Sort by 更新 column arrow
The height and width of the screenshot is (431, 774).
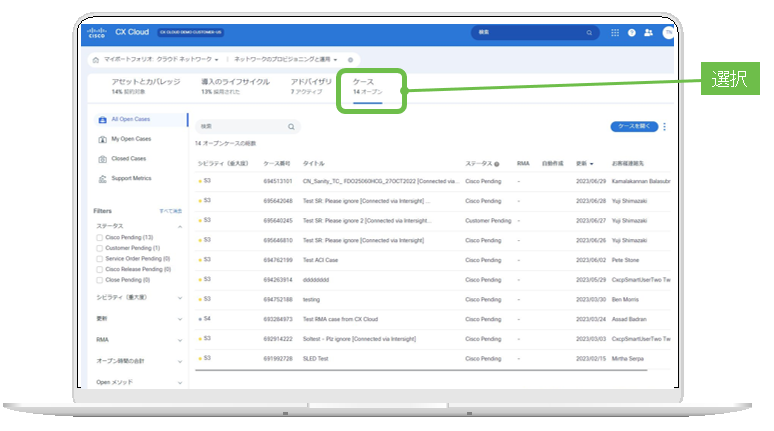tap(591, 164)
